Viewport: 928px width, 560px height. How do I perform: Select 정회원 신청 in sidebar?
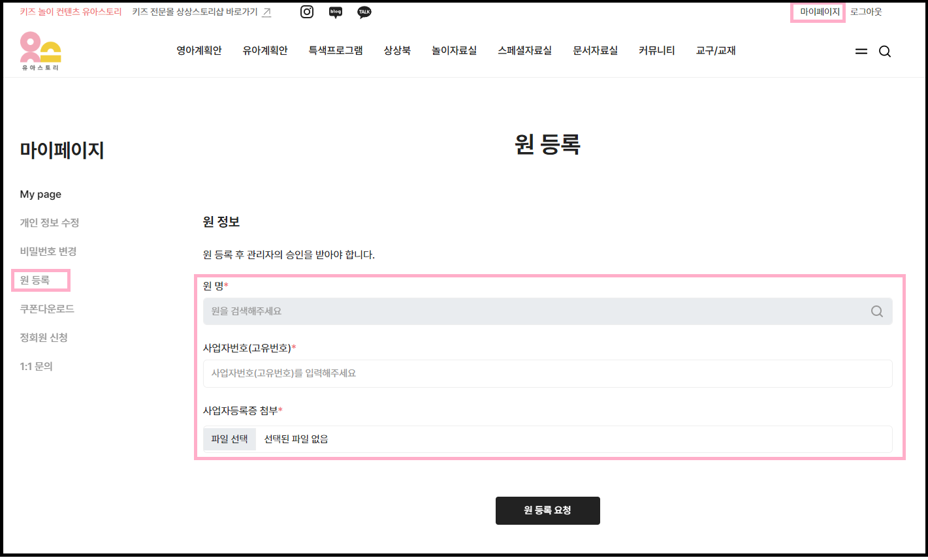44,337
